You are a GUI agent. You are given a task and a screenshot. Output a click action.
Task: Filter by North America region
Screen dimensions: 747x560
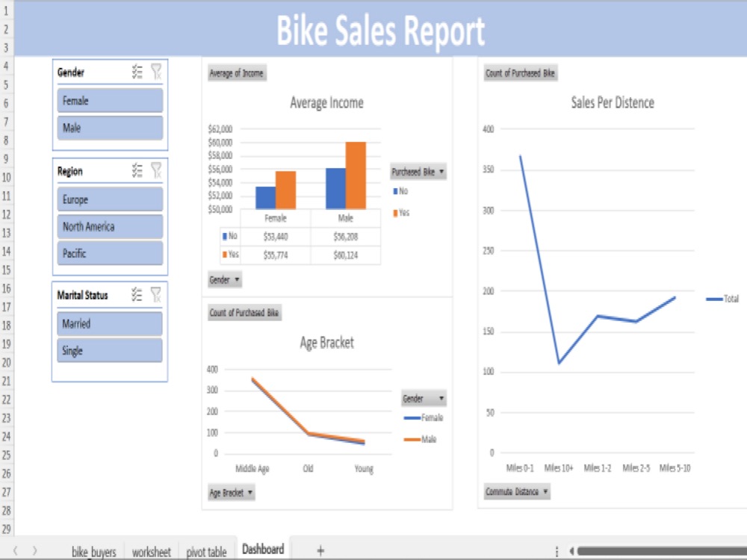click(x=110, y=226)
